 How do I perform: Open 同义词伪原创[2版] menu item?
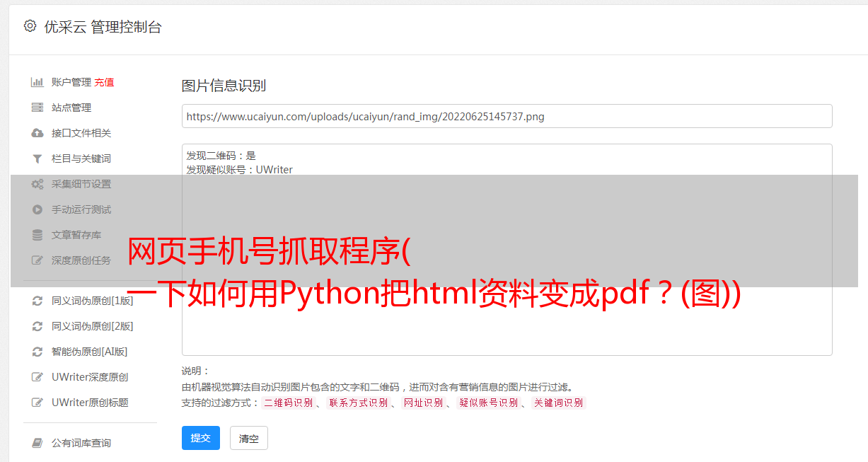tap(92, 326)
